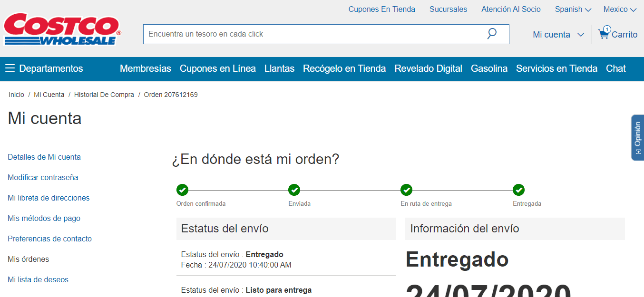The width and height of the screenshot is (644, 297).
Task: Open the Gasolina menu item
Action: [x=489, y=68]
